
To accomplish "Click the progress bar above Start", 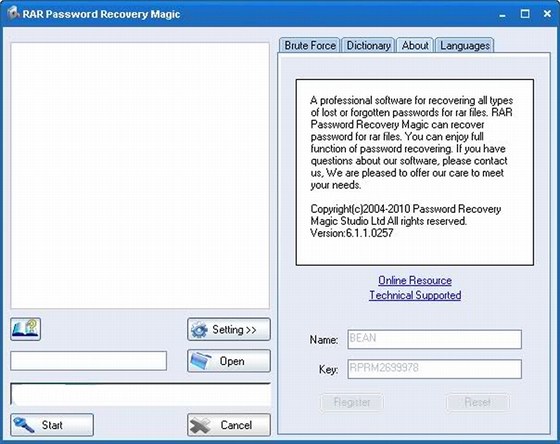I will 140,394.
